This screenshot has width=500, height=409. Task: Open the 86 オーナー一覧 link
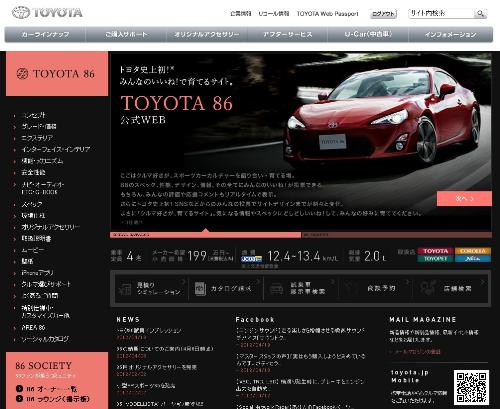[52, 389]
